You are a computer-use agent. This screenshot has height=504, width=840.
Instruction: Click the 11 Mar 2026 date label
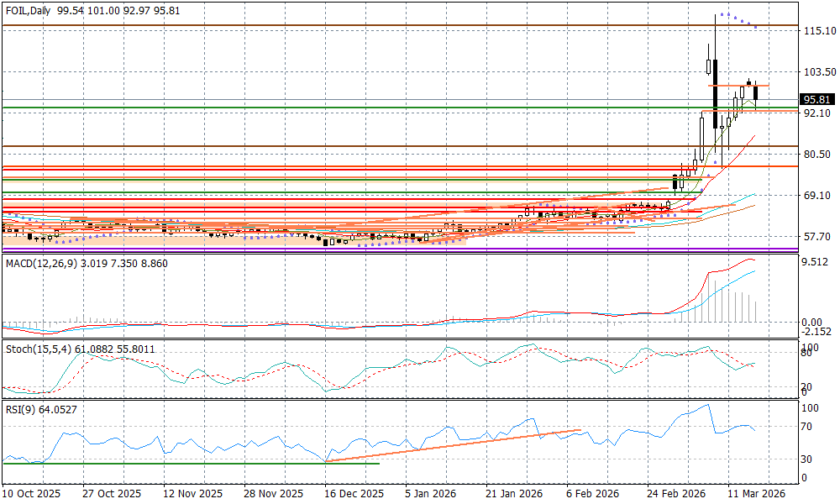(x=756, y=494)
